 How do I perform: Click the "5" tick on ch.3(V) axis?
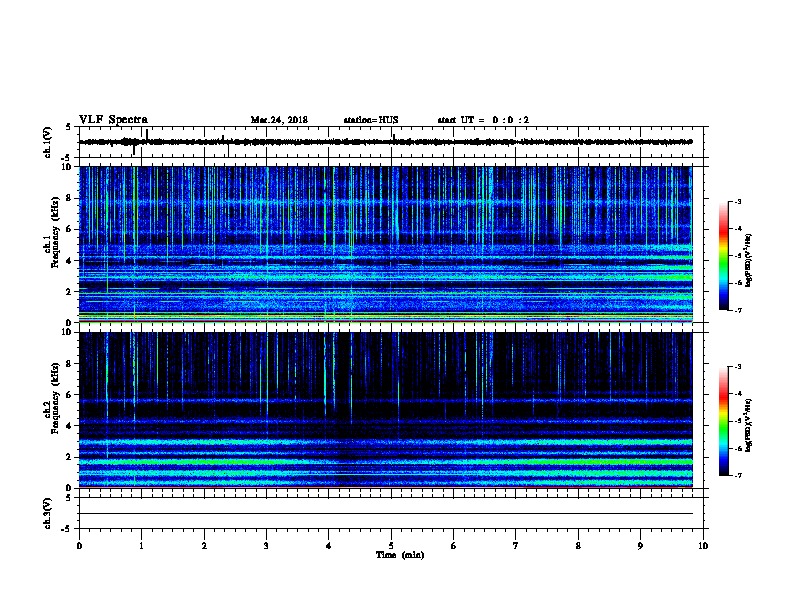68,498
